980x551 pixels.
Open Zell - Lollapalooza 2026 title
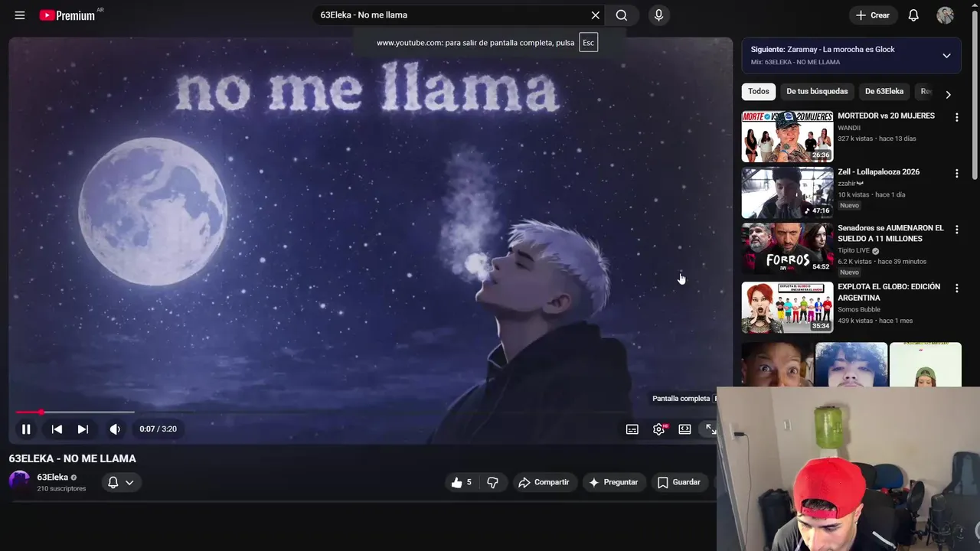point(878,172)
